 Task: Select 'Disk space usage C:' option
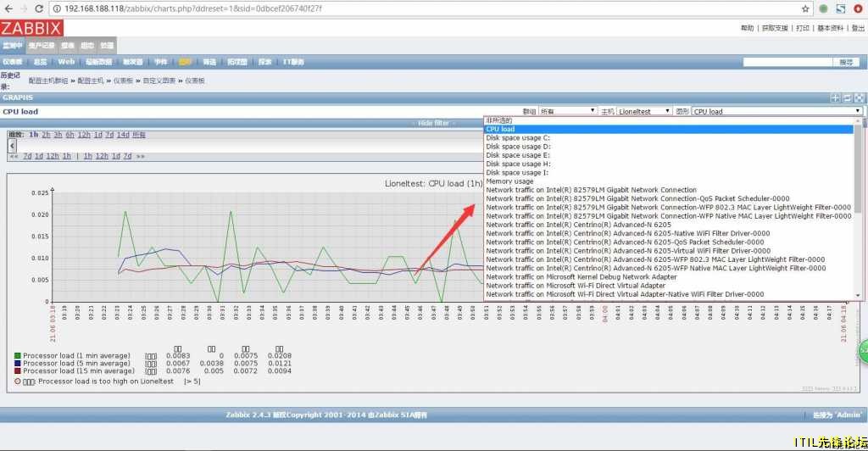(669, 138)
